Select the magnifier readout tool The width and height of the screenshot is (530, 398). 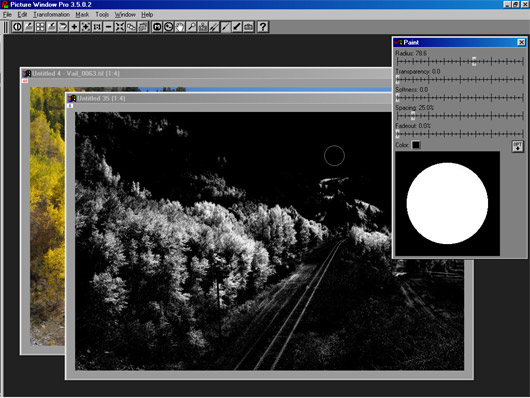coord(191,27)
